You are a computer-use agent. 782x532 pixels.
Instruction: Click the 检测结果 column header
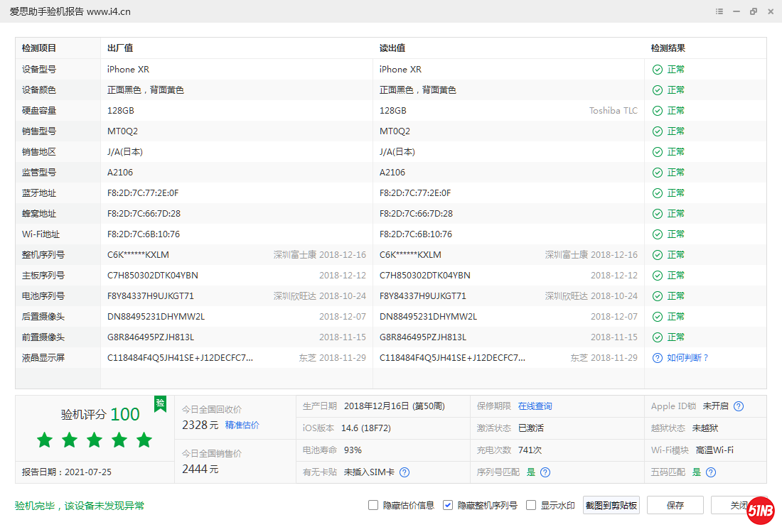(x=668, y=48)
